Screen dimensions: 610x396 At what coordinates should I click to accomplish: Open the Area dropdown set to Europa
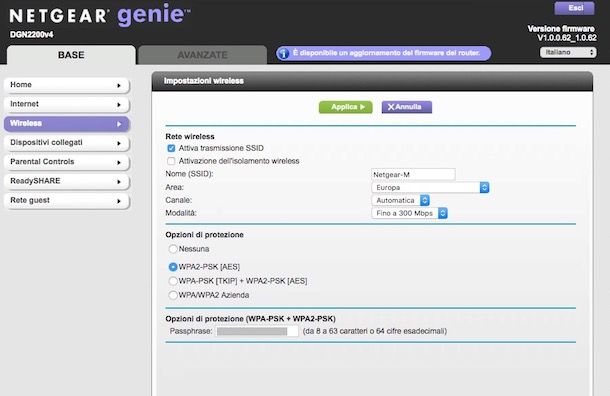pos(430,187)
